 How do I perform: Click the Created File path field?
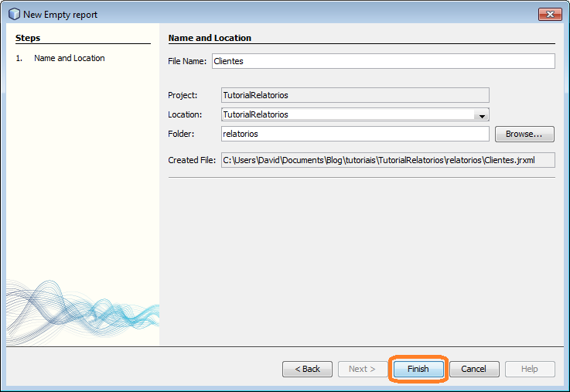387,160
